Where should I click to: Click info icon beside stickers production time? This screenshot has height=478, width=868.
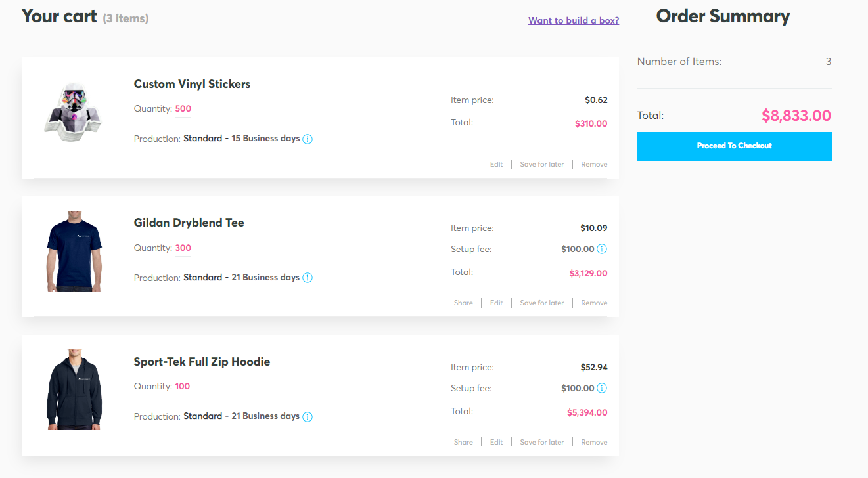tap(308, 139)
